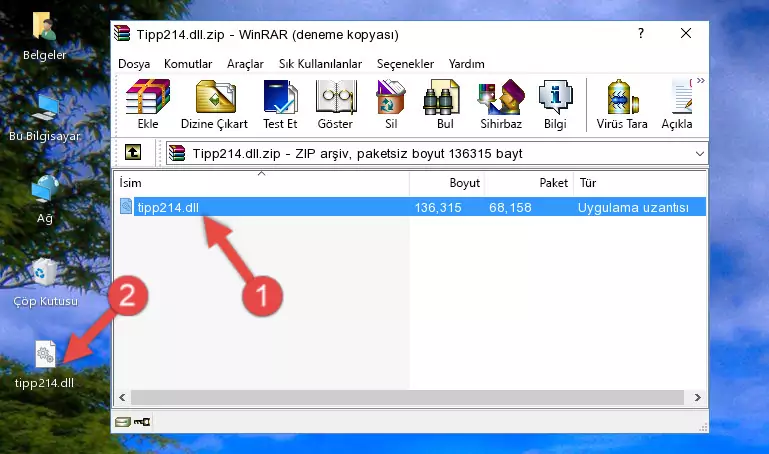
Task: Sort by Paket column header
Action: pos(529,183)
